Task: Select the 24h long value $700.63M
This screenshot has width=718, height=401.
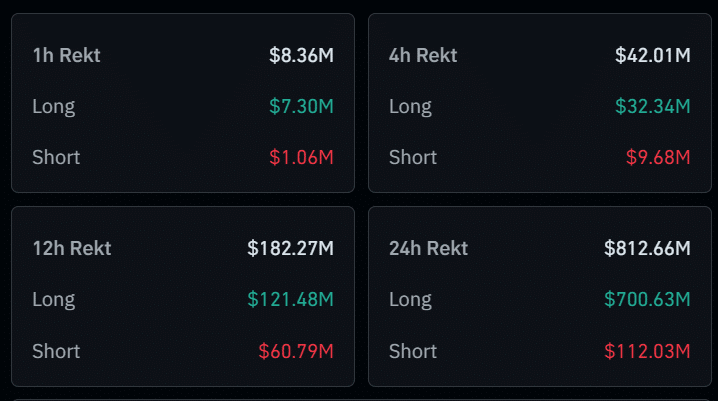Action: (x=648, y=299)
